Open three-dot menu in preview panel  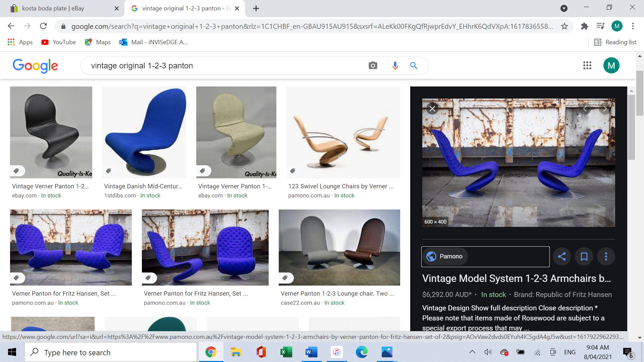point(606,256)
